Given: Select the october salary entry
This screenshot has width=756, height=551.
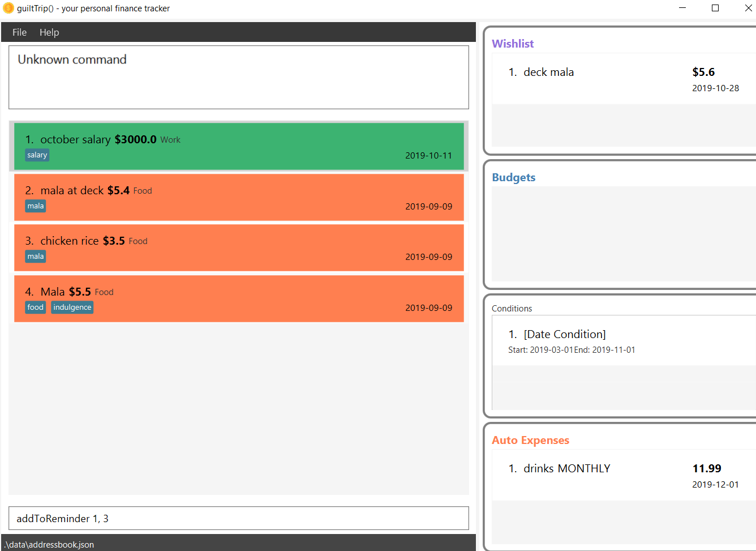Looking at the screenshot, I should click(239, 146).
